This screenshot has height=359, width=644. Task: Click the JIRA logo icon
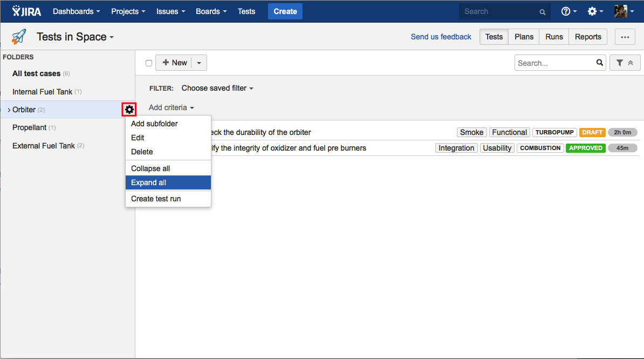tap(26, 11)
